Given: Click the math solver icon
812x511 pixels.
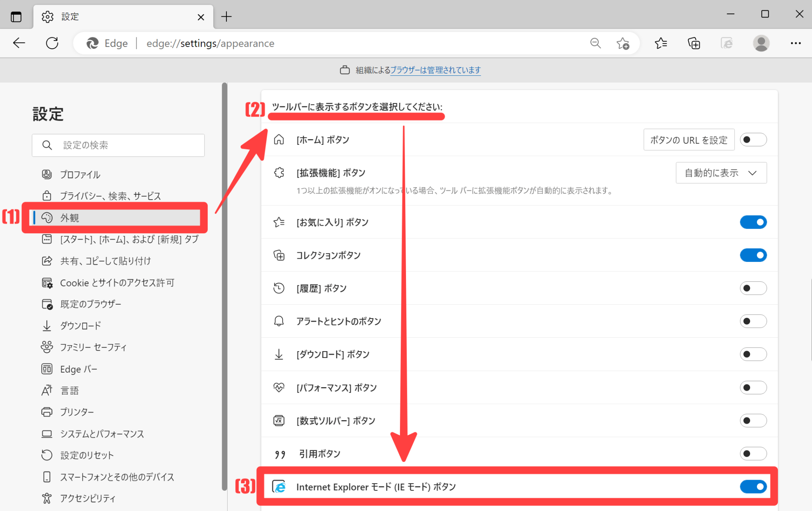Looking at the screenshot, I should (279, 421).
